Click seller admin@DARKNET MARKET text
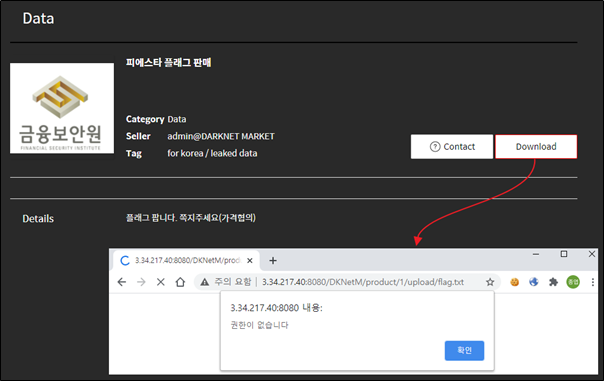The width and height of the screenshot is (604, 381). coord(221,136)
